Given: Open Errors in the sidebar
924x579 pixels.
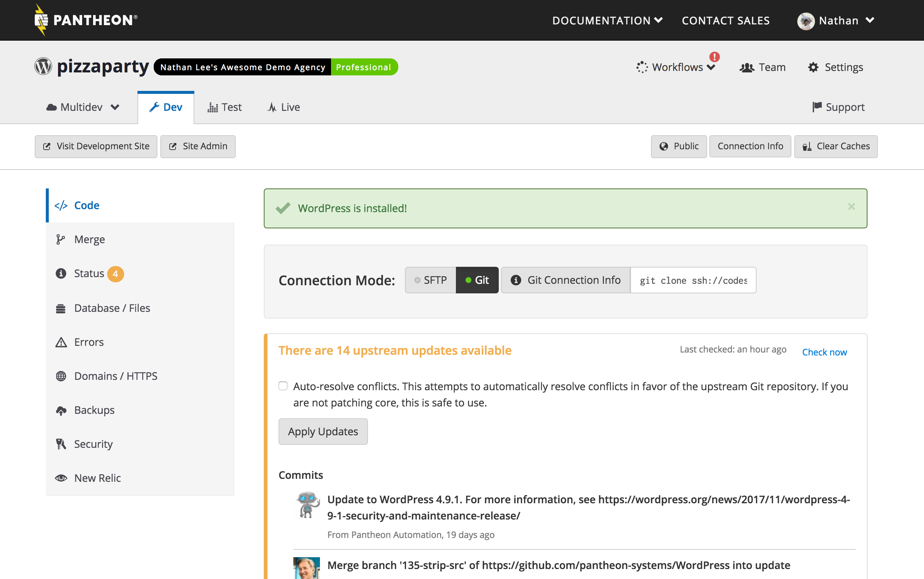Looking at the screenshot, I should (x=140, y=342).
